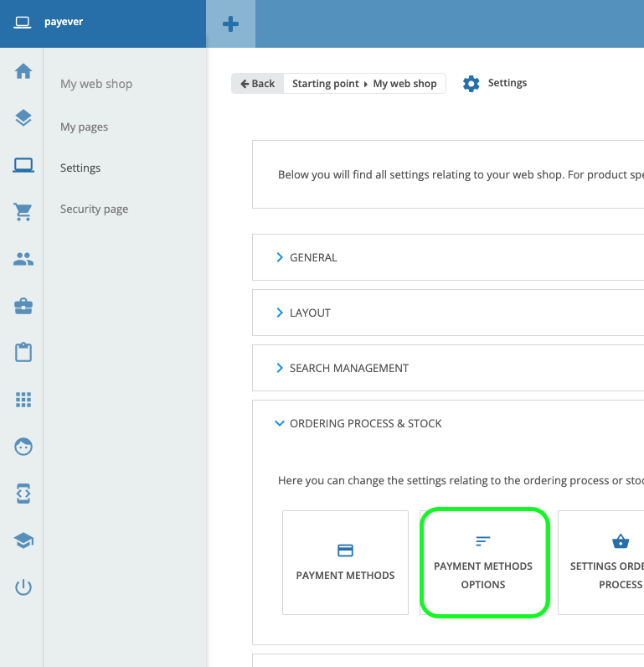The width and height of the screenshot is (644, 667).
Task: Click the credit card Payment Methods icon
Action: point(345,551)
